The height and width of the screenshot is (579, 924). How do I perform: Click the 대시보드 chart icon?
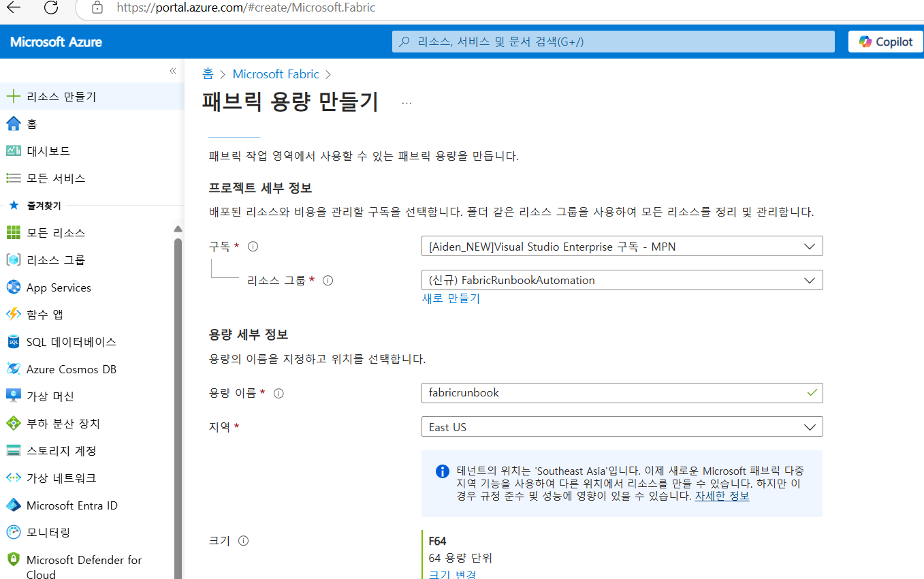point(13,151)
